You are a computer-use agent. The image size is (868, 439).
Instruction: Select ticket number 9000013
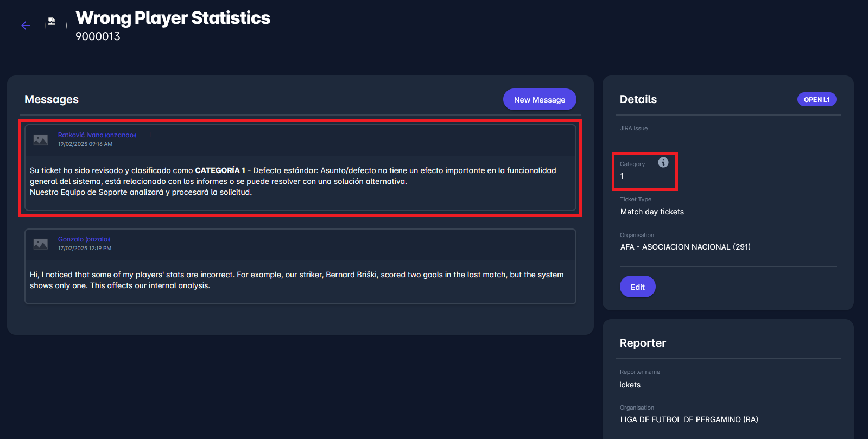98,36
